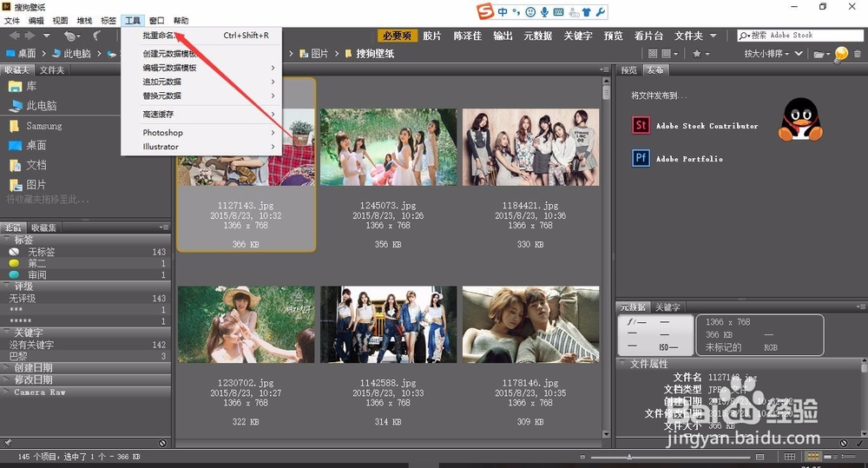Select 批重命名 in the Tools menu

201,36
